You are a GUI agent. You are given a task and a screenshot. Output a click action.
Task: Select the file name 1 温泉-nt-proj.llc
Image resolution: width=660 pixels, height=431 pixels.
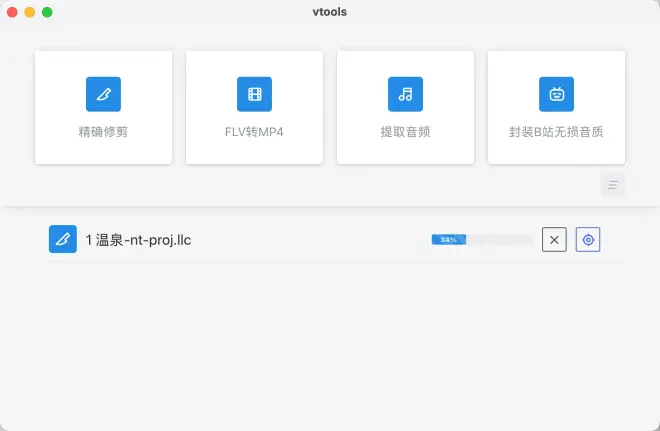tap(138, 240)
